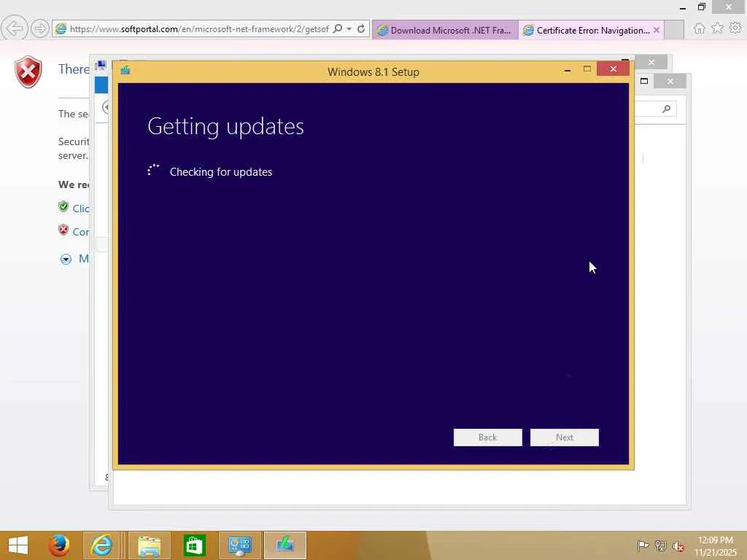The image size is (747, 560).
Task: Open the Windows Start button
Action: click(x=18, y=545)
